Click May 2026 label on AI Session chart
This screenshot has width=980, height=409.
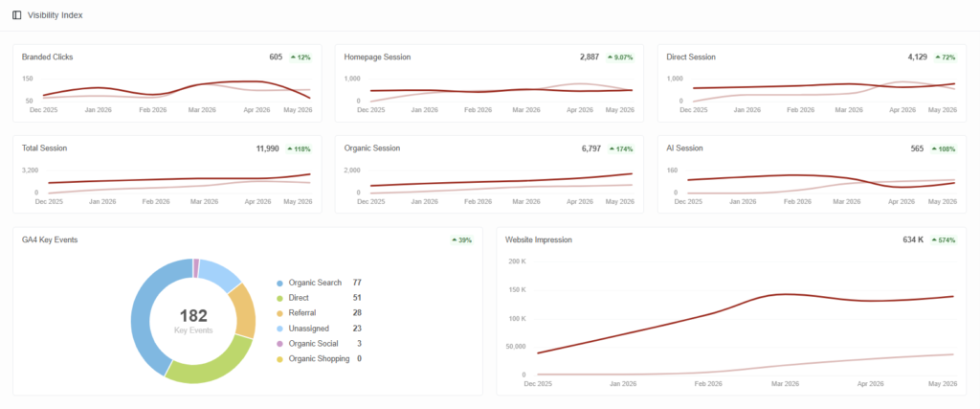click(x=943, y=201)
